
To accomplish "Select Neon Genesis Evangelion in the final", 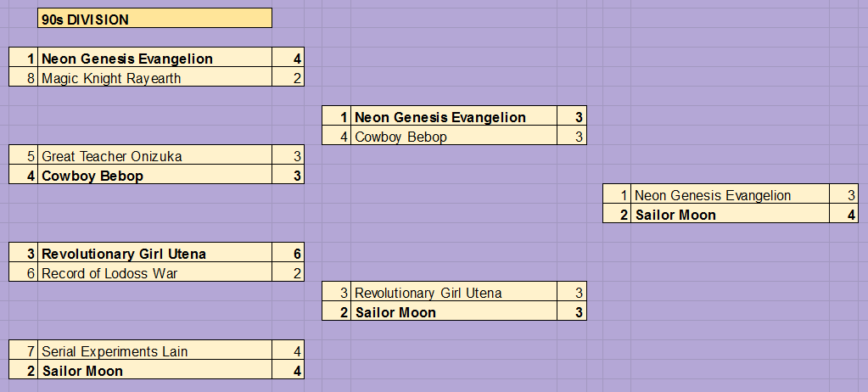I will pos(731,193).
